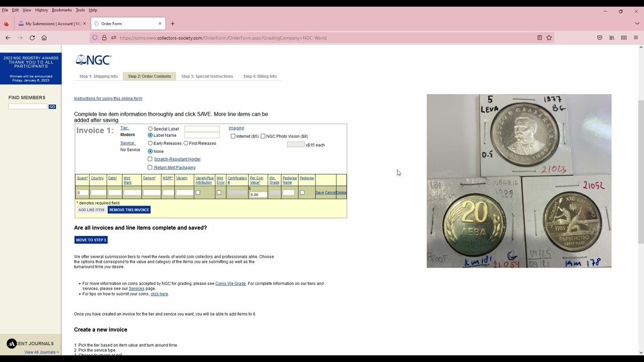The width and height of the screenshot is (644, 362).
Task: Open the Tier link in invoice
Action: pos(125,128)
